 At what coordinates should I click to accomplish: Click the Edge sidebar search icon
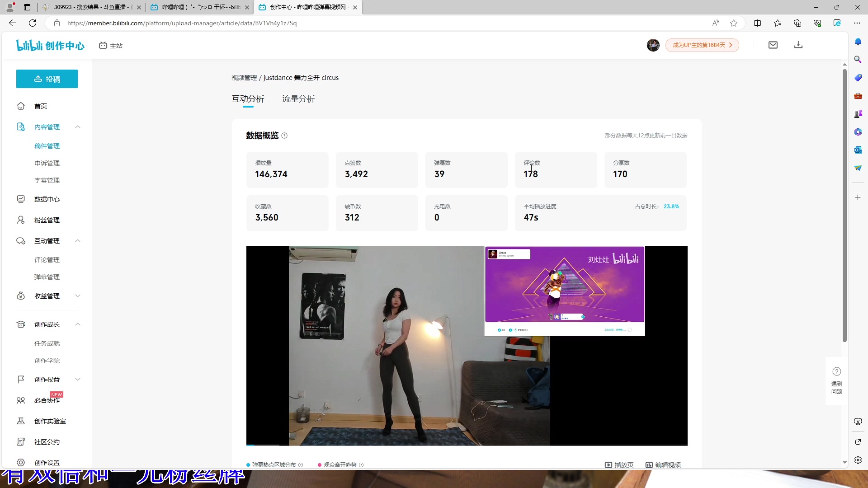pos(858,60)
